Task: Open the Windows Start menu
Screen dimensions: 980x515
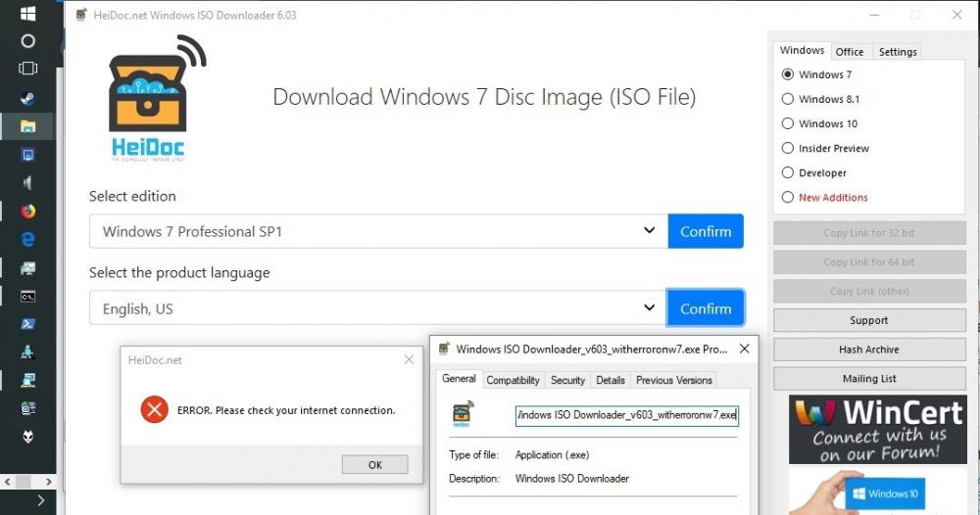Action: pos(27,14)
